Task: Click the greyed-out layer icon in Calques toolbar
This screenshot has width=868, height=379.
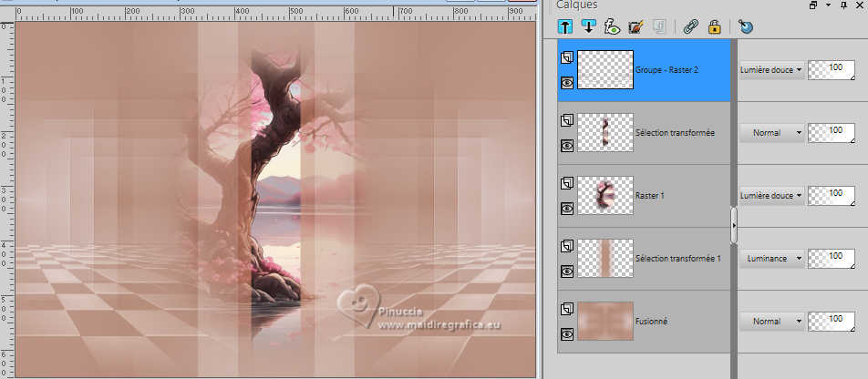Action: [x=660, y=26]
